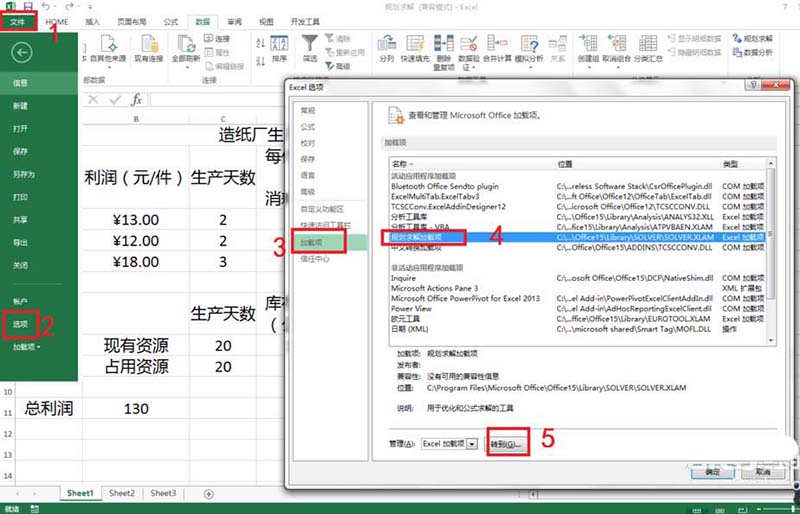Click the new sheet plus icon
The image size is (800, 514).
tap(208, 494)
